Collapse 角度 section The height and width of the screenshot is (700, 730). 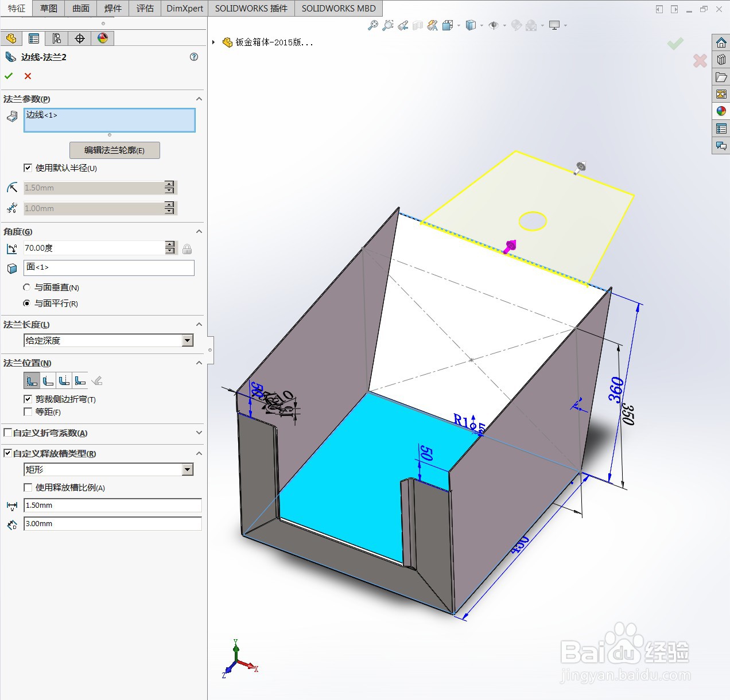coord(199,231)
